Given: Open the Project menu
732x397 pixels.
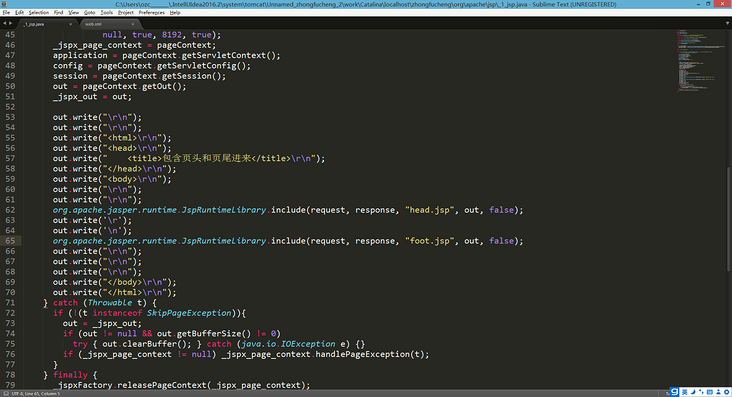Looking at the screenshot, I should (x=125, y=13).
